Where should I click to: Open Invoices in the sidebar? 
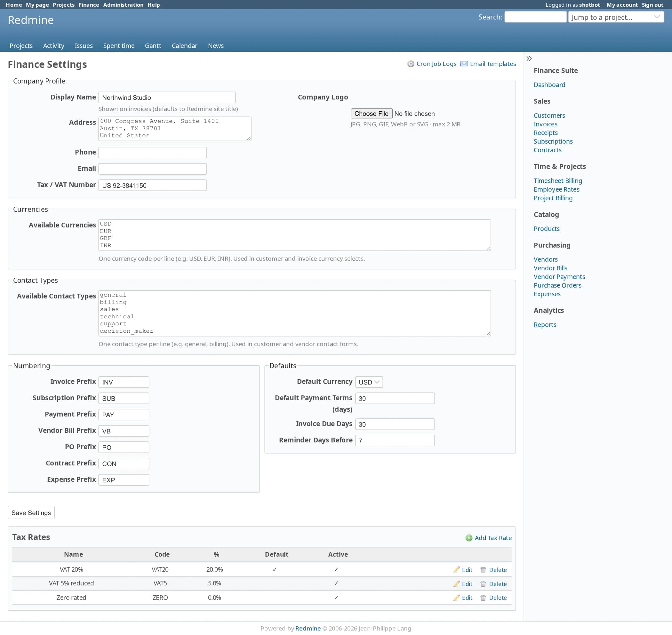click(x=545, y=124)
